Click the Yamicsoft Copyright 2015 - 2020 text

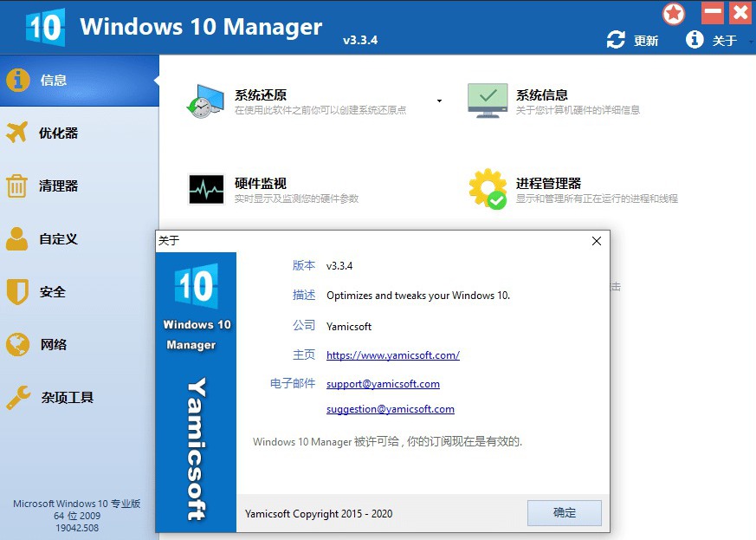coord(319,513)
